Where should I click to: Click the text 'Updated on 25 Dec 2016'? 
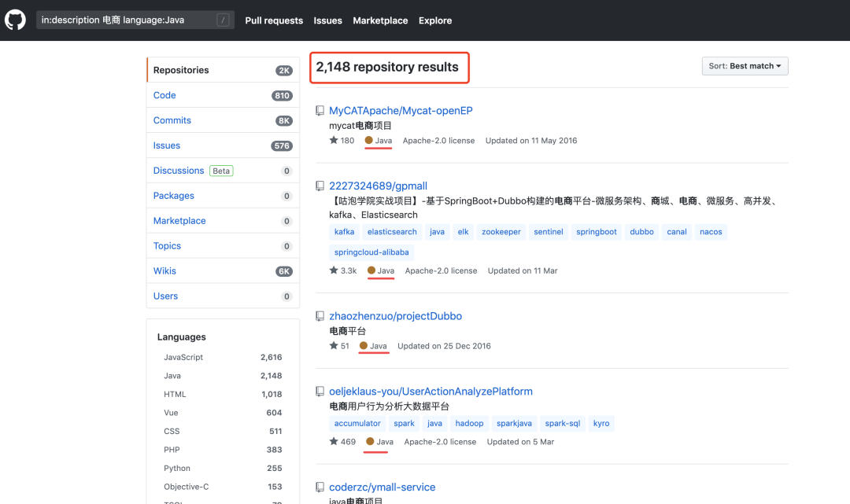pyautogui.click(x=444, y=346)
